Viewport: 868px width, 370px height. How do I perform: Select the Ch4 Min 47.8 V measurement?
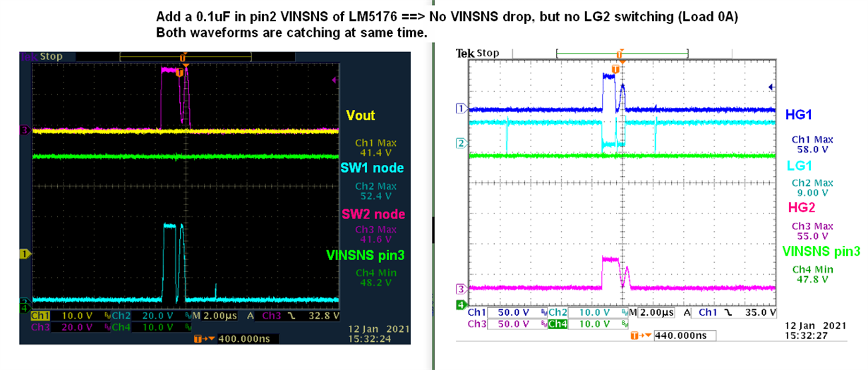(812, 273)
